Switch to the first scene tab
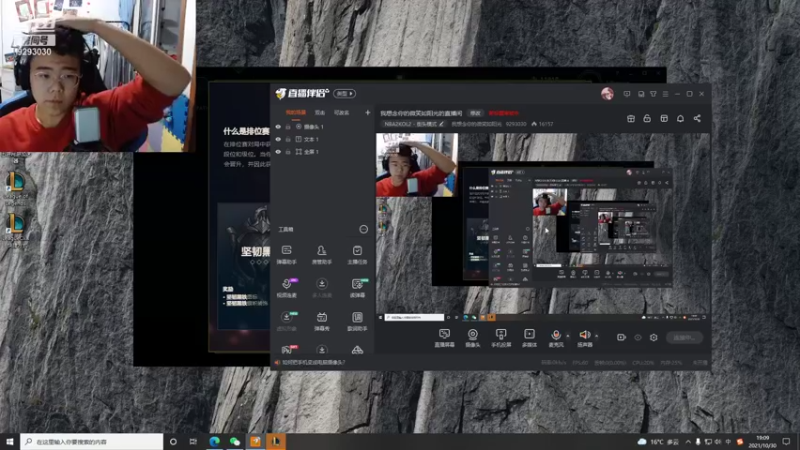This screenshot has width=800, height=450. click(x=295, y=112)
